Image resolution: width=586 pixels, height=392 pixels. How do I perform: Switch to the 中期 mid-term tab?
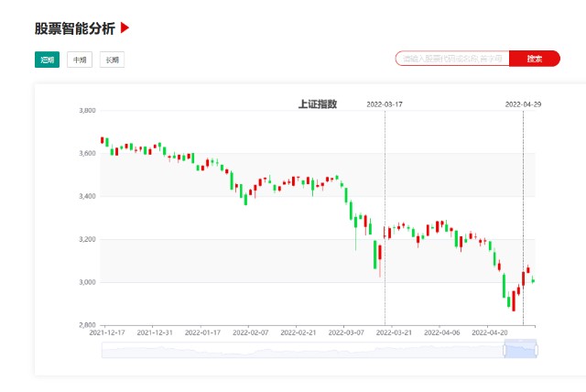(80, 60)
